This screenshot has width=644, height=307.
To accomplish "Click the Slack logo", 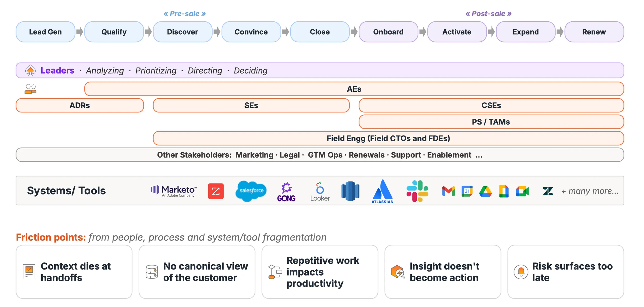I will (x=418, y=191).
